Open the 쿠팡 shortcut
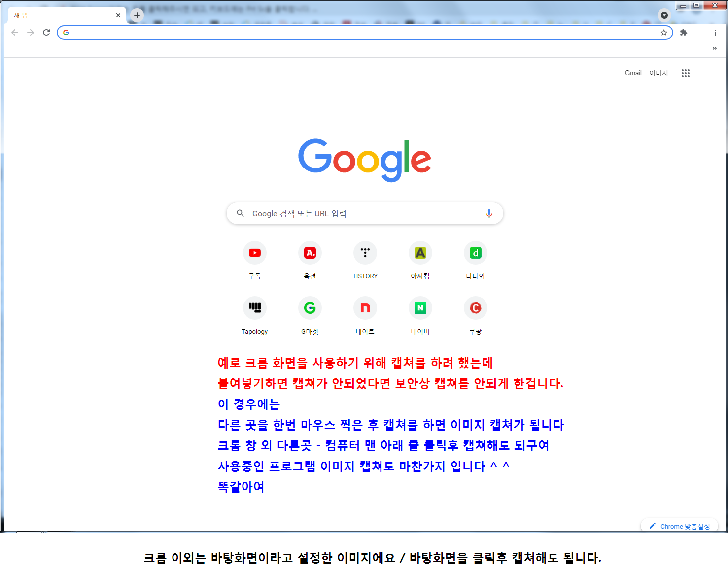Screen dimensions: 728x571 pyautogui.click(x=476, y=316)
